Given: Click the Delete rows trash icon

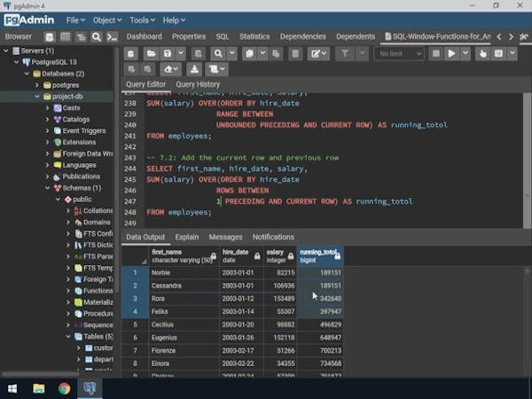Looking at the screenshot, I should (295, 53).
